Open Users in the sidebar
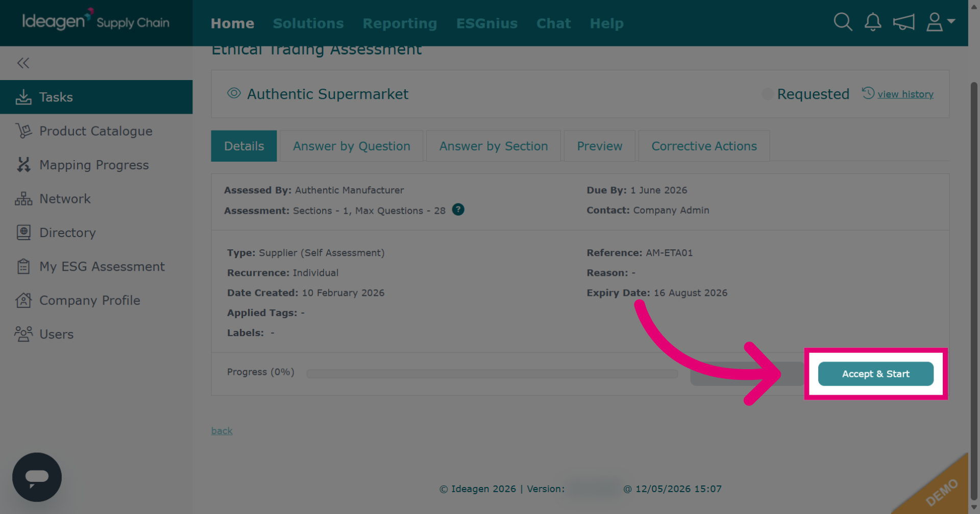 pos(96,334)
